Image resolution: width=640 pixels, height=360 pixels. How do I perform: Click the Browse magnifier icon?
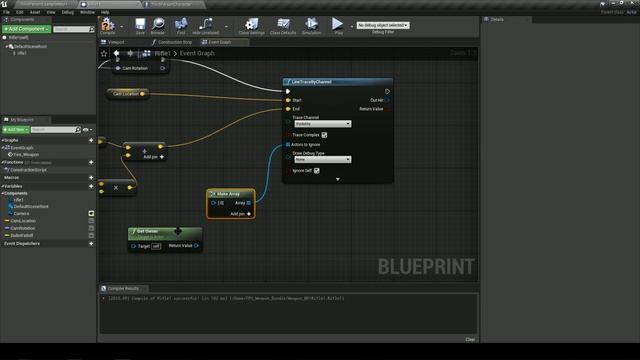coord(158,24)
